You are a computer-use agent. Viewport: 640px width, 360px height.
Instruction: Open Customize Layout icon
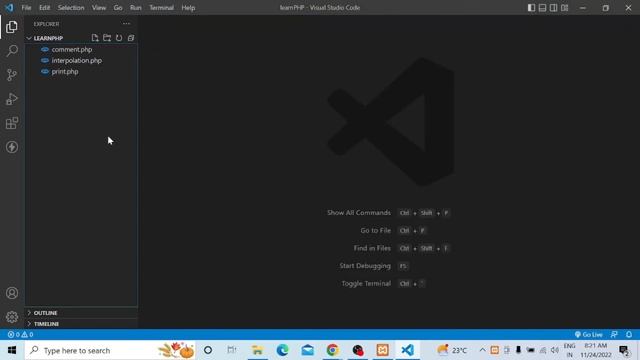click(564, 8)
